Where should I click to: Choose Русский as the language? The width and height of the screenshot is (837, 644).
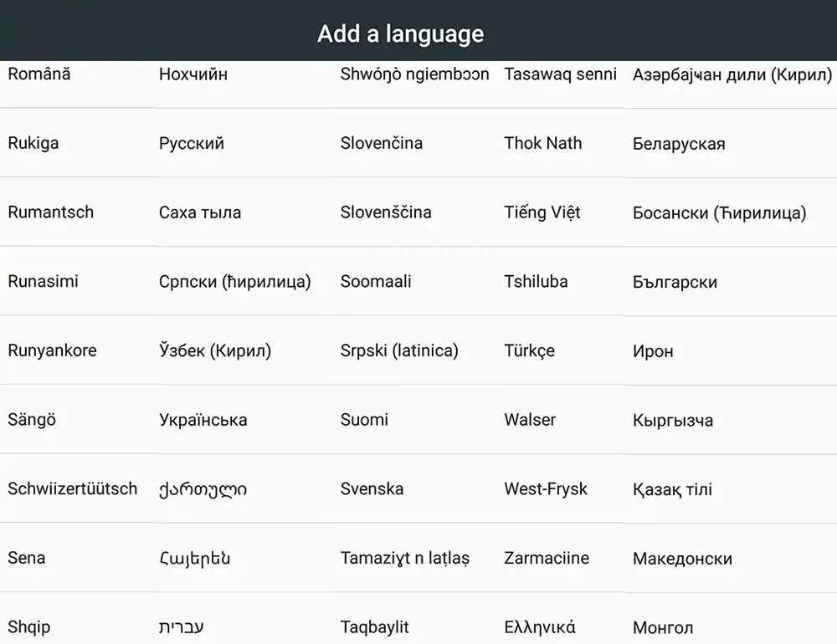point(191,143)
